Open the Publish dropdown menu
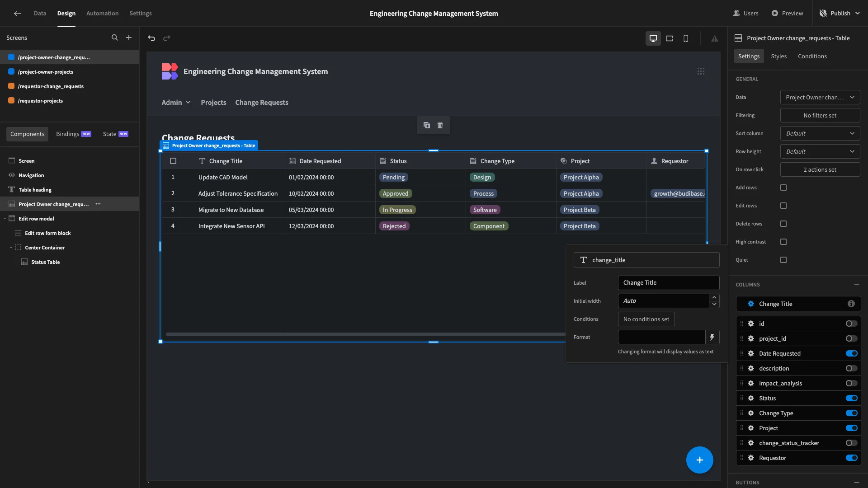Image resolution: width=868 pixels, height=488 pixels. 840,13
